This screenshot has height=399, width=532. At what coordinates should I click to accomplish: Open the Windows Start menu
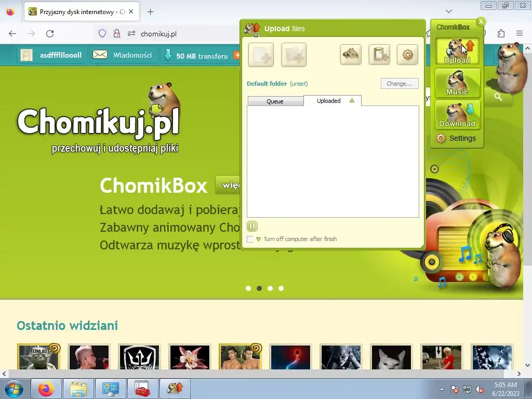(14, 389)
